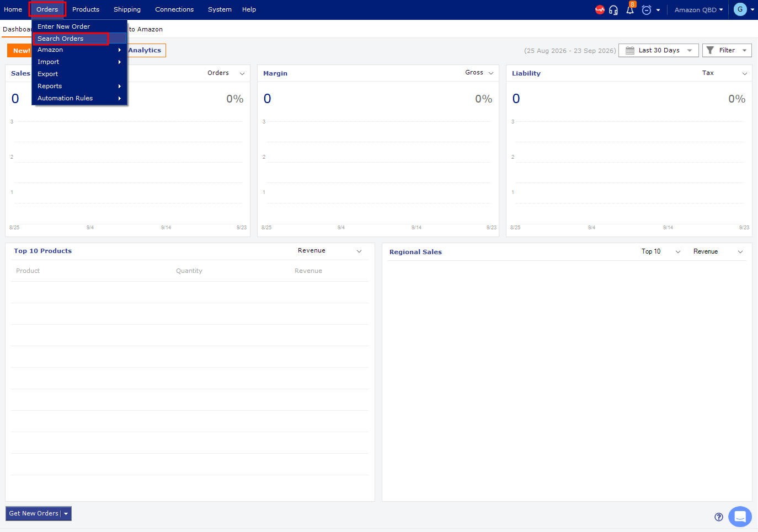Click the alarm clock reminders icon
Screen dimensions: 758x532
click(x=647, y=10)
